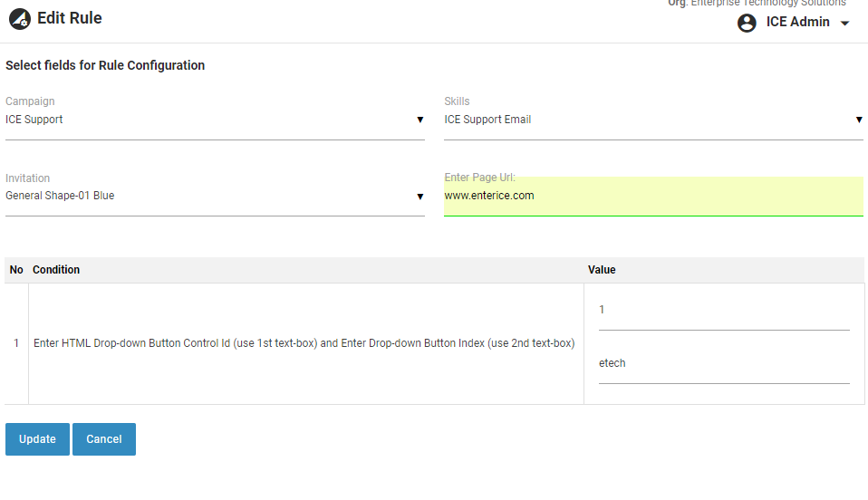The height and width of the screenshot is (500, 868).
Task: Expand the ICE Admin caret arrow
Action: 844,24
